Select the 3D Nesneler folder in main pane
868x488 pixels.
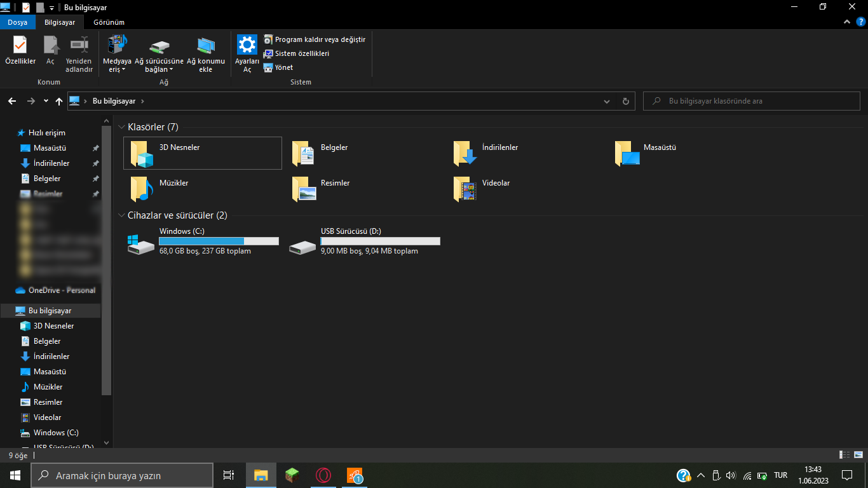coord(203,153)
